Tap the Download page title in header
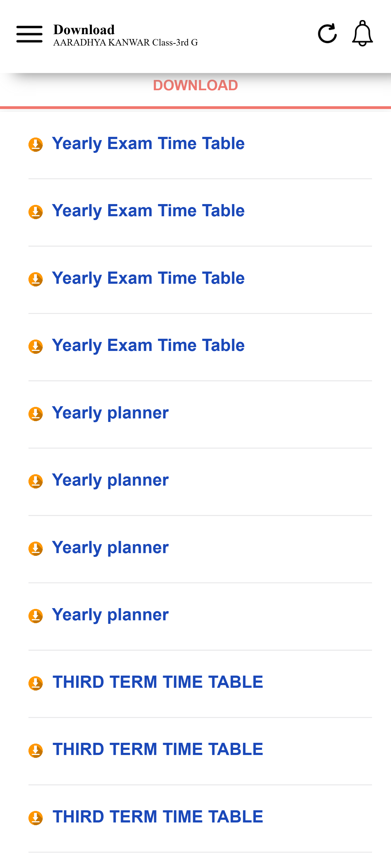Viewport: 391px width, 868px height. tap(84, 30)
